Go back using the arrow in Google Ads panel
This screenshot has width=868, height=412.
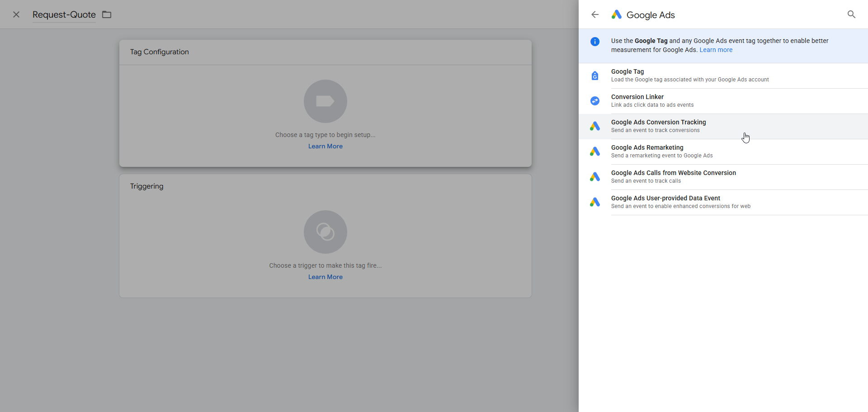click(x=595, y=14)
